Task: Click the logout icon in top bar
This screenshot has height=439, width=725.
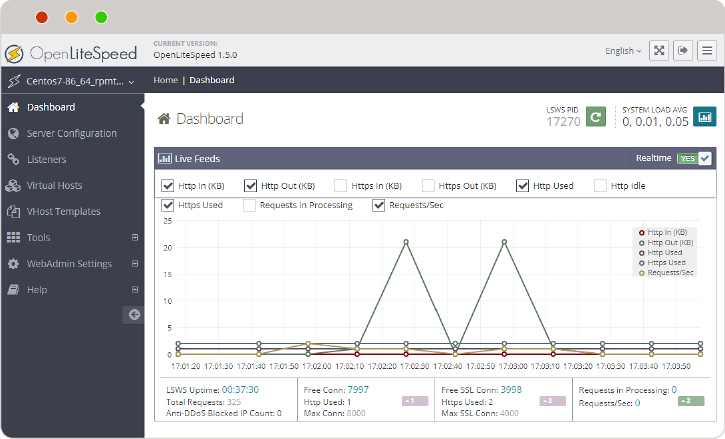Action: pos(684,50)
